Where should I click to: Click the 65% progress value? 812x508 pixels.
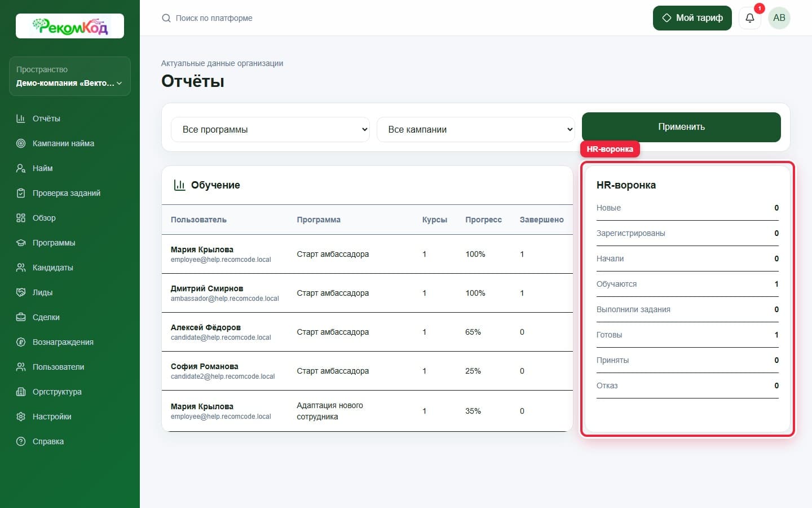[473, 332]
